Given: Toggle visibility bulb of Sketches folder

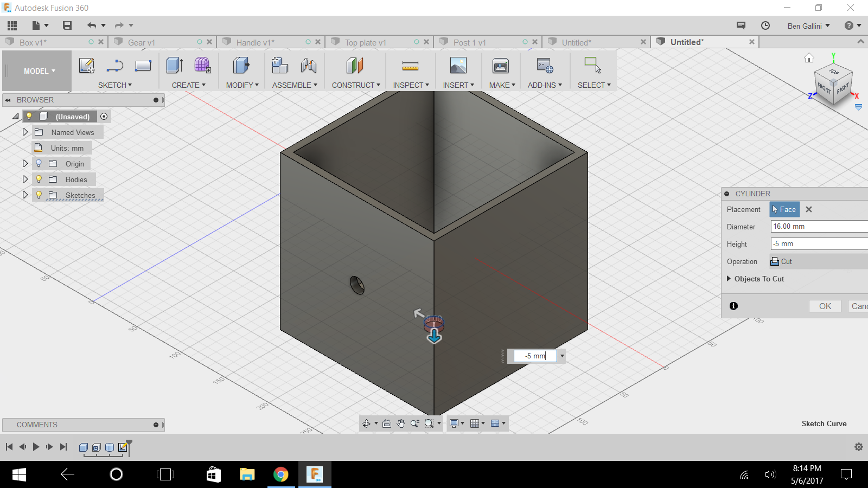Looking at the screenshot, I should (39, 195).
